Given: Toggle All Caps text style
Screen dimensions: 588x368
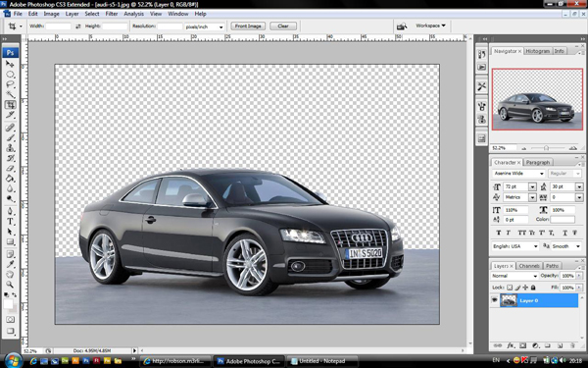Looking at the screenshot, I should click(x=521, y=233).
